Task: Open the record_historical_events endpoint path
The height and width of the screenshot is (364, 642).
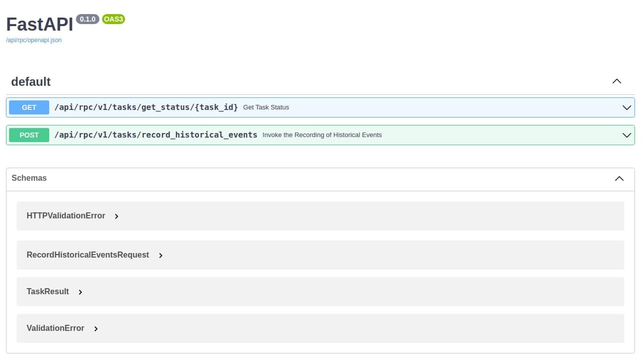Action: click(156, 135)
